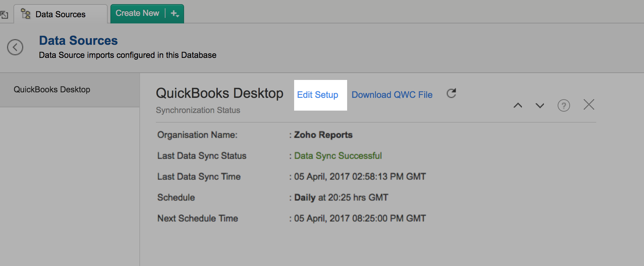Open the help question mark icon
The image size is (644, 266).
(x=563, y=105)
